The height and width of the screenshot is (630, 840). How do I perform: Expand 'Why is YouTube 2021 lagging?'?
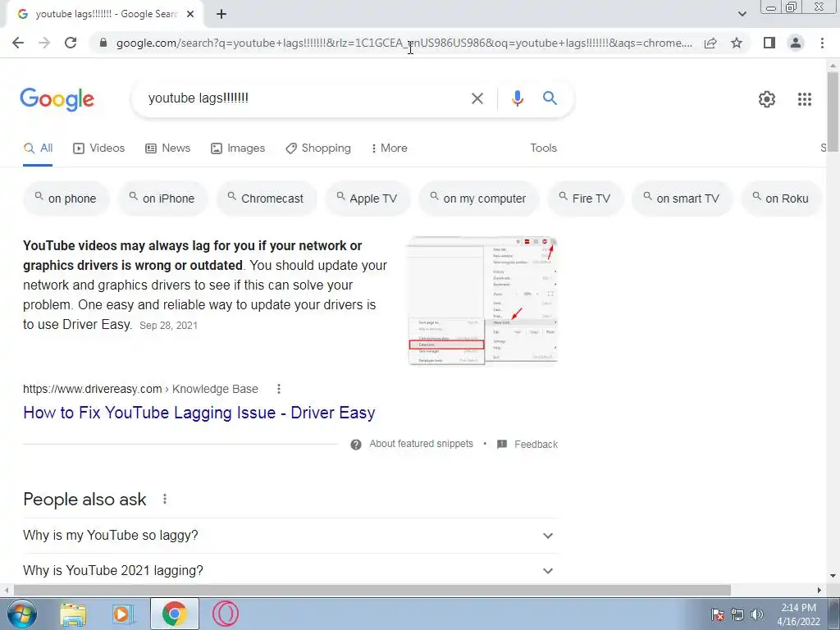290,571
